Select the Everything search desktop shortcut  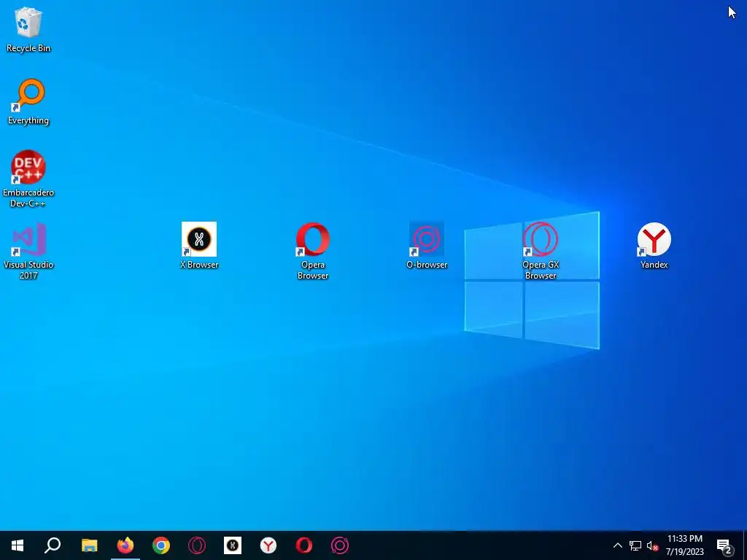coord(28,101)
